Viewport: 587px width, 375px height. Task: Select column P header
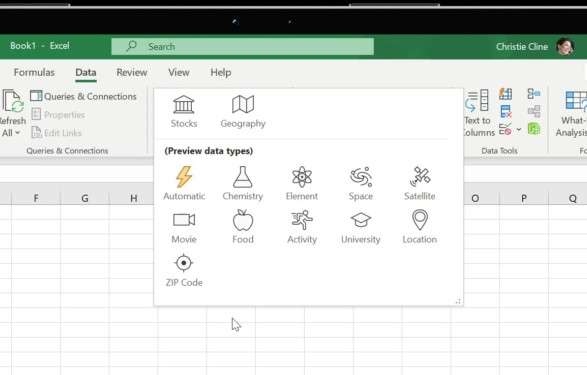(x=524, y=198)
